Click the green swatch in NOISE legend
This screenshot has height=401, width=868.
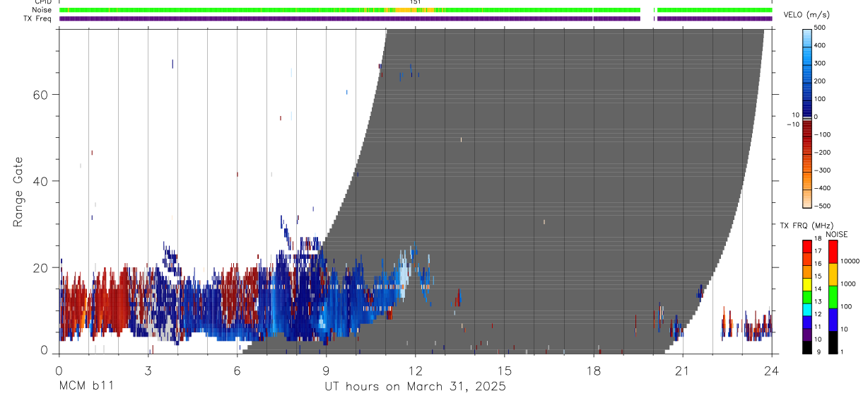click(x=833, y=296)
